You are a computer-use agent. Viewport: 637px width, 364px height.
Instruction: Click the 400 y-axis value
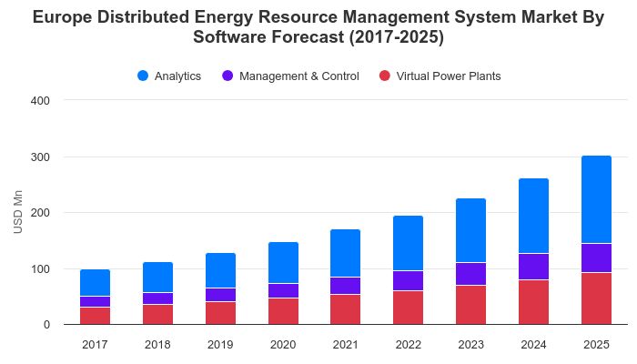click(40, 100)
